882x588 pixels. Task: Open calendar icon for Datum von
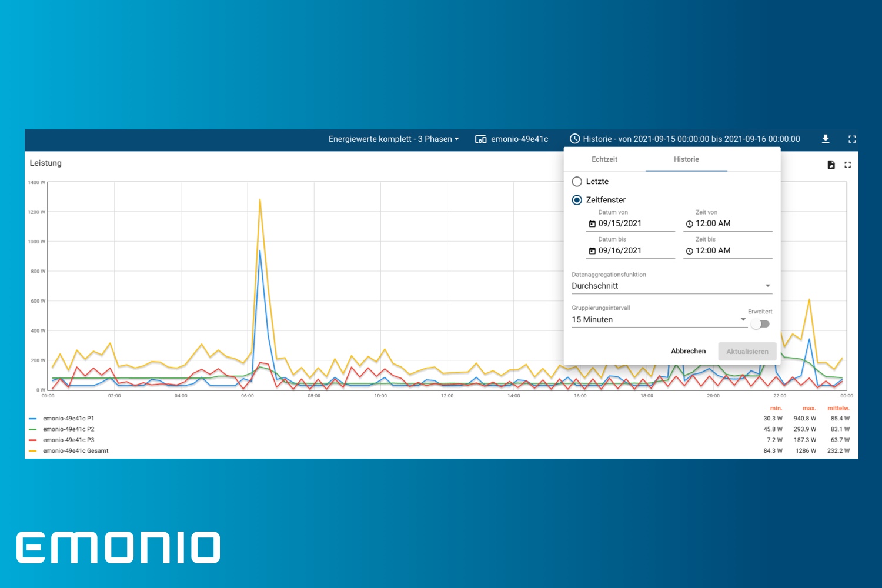[592, 224]
